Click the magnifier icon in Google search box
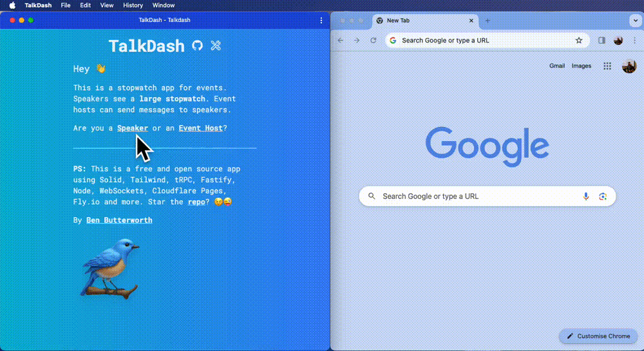The width and height of the screenshot is (644, 351). tap(372, 196)
